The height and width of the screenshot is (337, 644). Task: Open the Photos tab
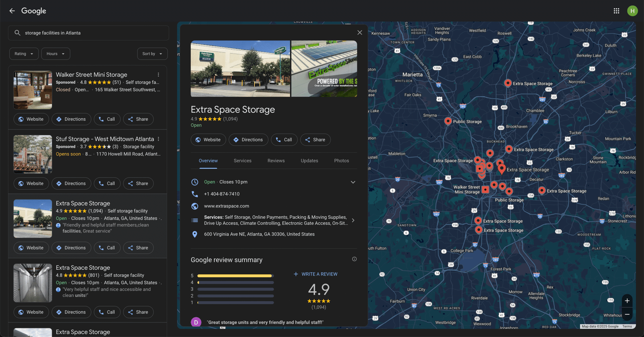(x=341, y=161)
